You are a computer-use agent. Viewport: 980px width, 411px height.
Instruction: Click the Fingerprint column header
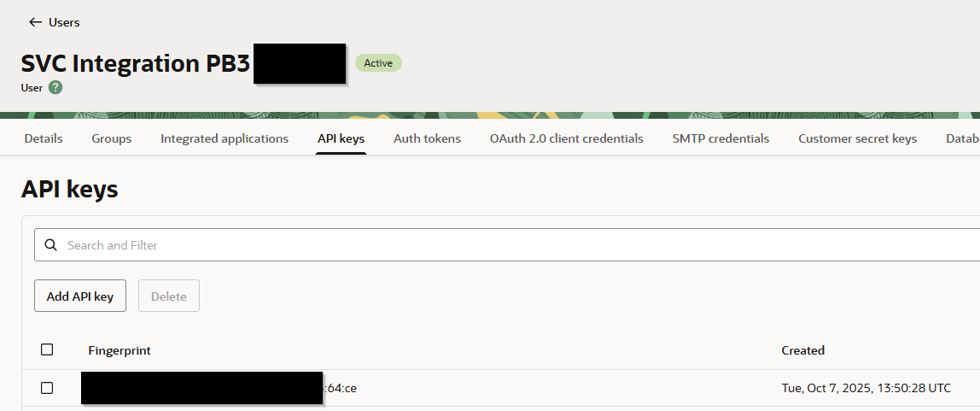120,350
